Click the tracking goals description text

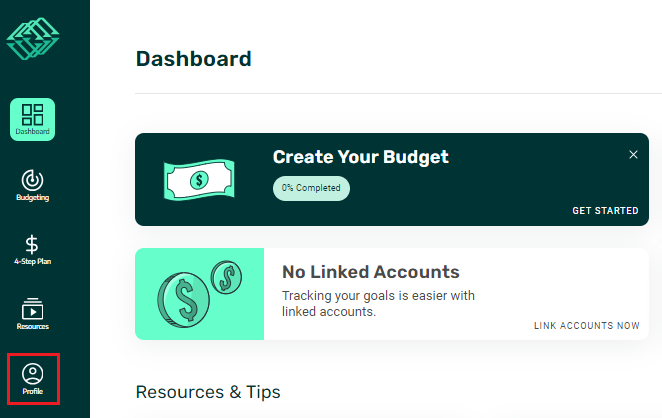(378, 303)
